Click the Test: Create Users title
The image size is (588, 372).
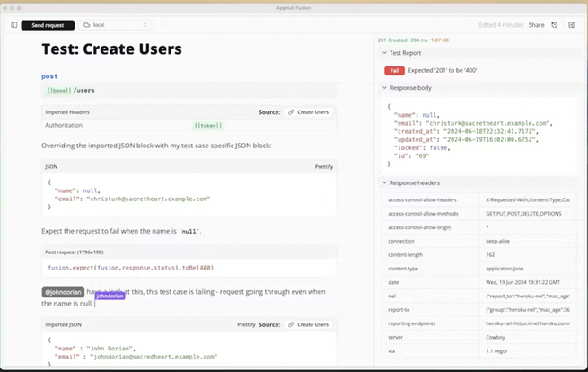pyautogui.click(x=111, y=49)
